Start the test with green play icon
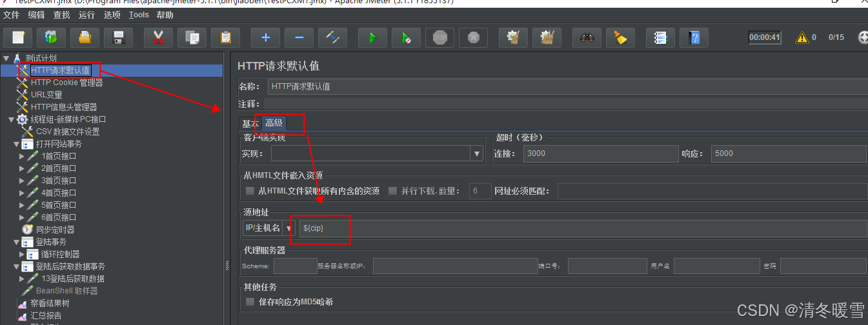 (x=372, y=37)
